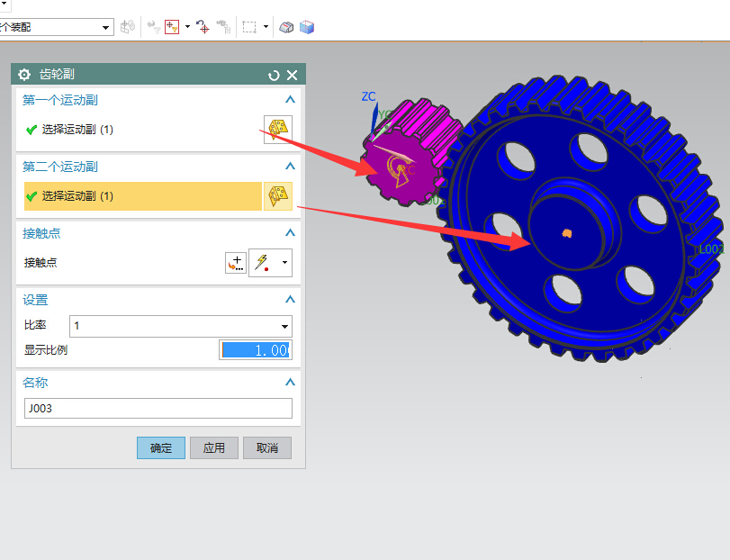Click the gray shaded solid view icon

pos(286,28)
